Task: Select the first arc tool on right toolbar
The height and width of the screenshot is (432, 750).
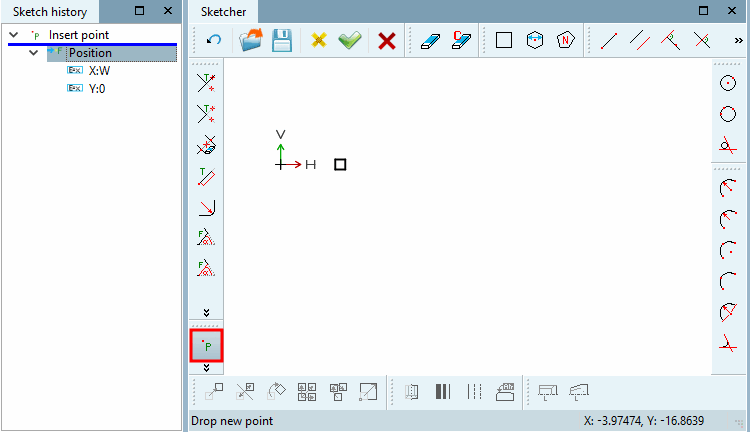Action: (728, 188)
